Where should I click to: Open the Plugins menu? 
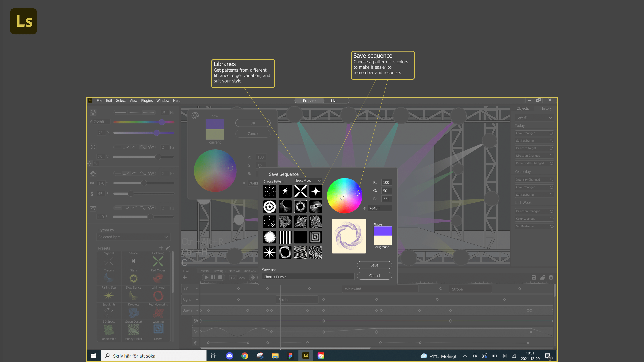click(x=147, y=100)
